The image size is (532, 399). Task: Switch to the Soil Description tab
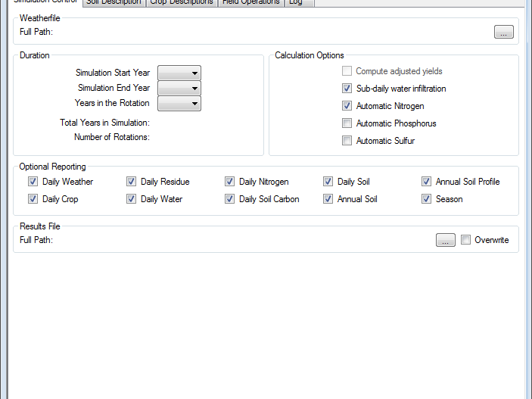pos(114,3)
